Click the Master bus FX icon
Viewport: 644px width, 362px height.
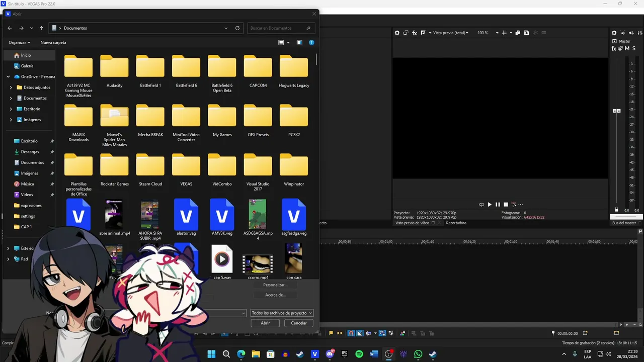[614, 48]
